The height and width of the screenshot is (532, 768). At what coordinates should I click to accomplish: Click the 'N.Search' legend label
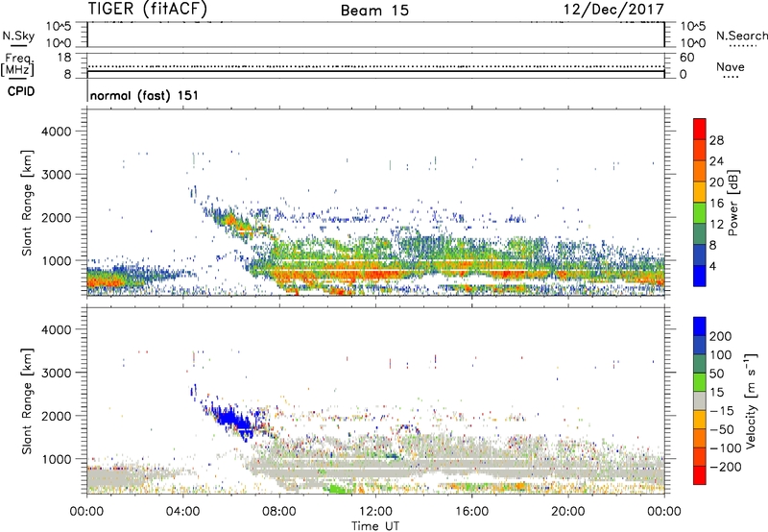[x=741, y=36]
